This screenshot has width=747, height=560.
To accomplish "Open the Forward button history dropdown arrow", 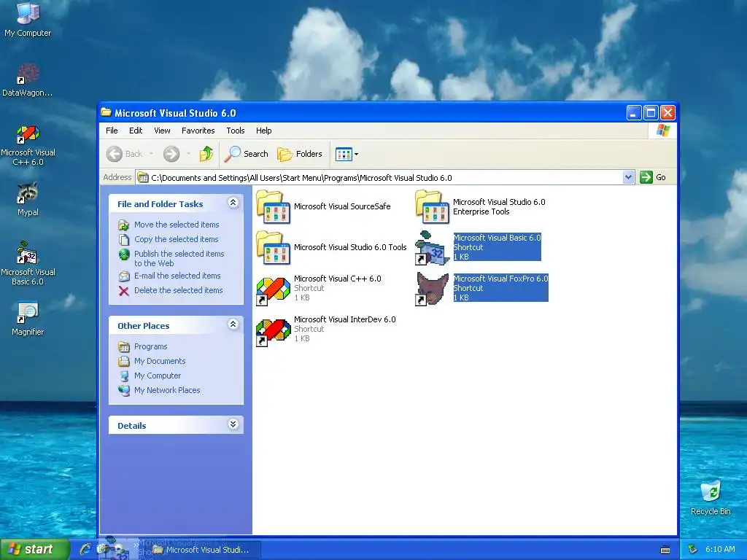I will (188, 154).
